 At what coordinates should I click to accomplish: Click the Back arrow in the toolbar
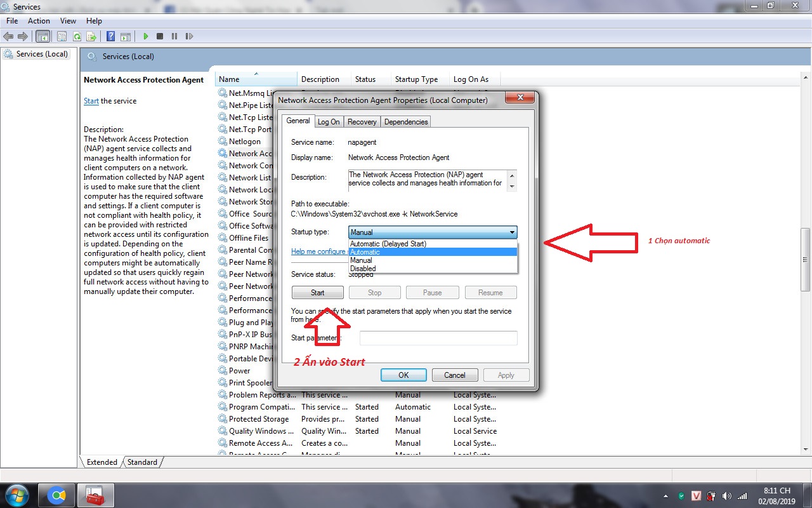[9, 36]
